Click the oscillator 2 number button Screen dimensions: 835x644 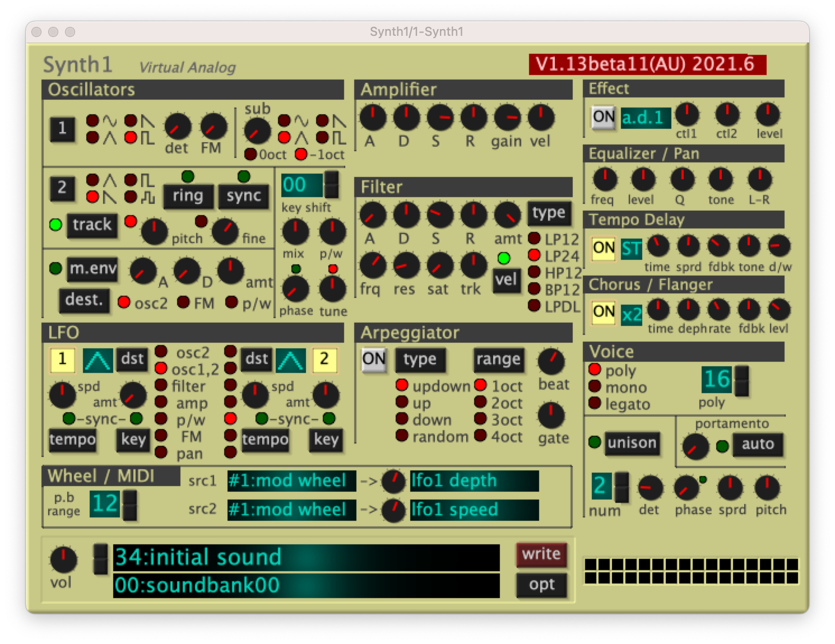[62, 188]
